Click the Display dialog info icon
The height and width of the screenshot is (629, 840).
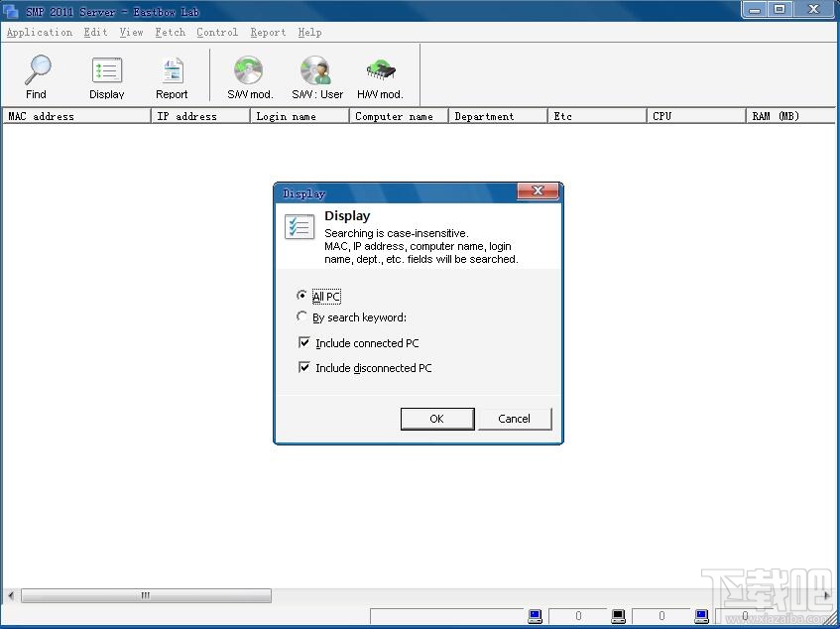pyautogui.click(x=299, y=227)
